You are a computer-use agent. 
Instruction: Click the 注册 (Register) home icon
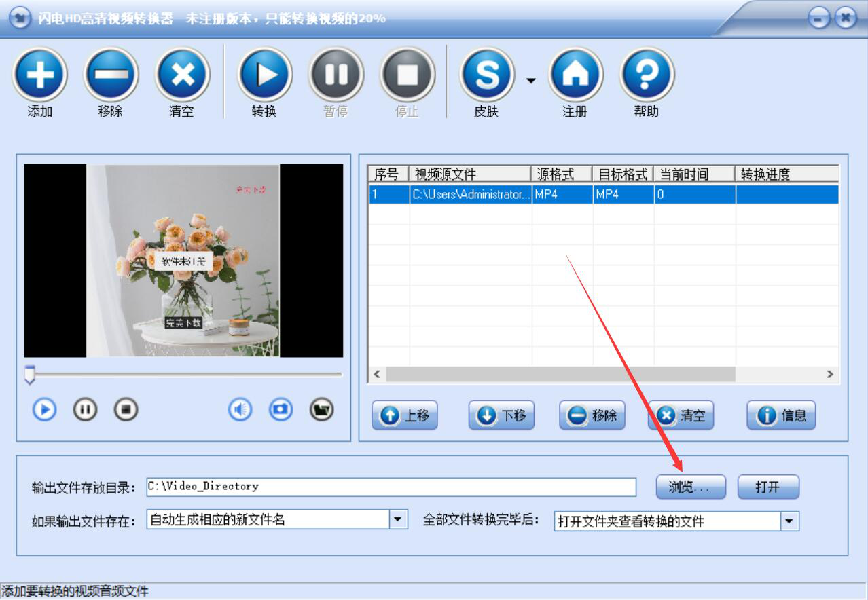(575, 75)
